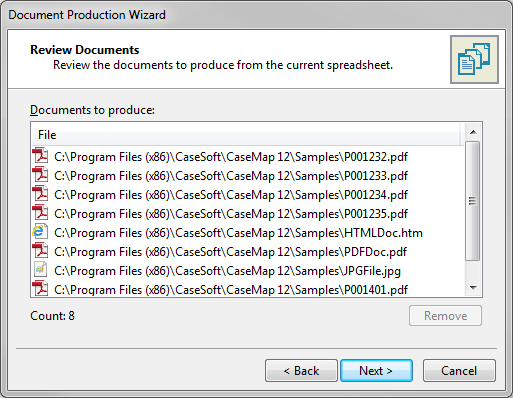Click the Remove button
Viewport: 513px width, 398px height.
[445, 316]
